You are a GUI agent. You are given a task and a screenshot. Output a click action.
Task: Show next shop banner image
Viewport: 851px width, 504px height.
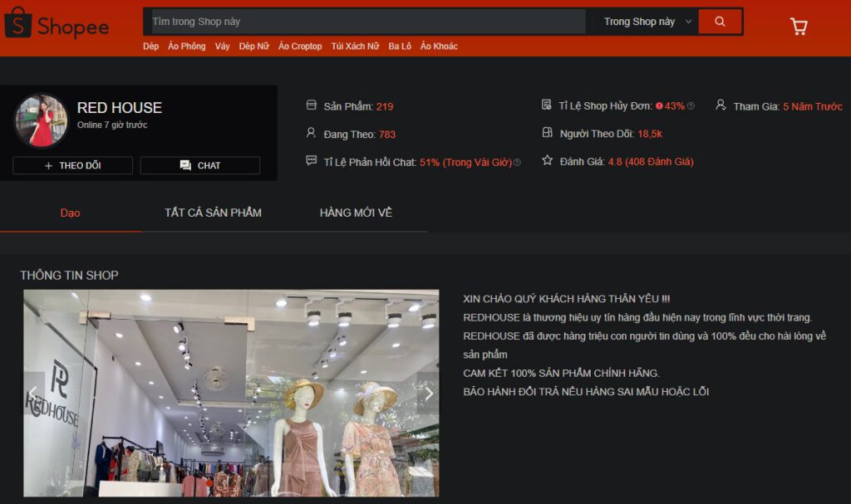429,394
